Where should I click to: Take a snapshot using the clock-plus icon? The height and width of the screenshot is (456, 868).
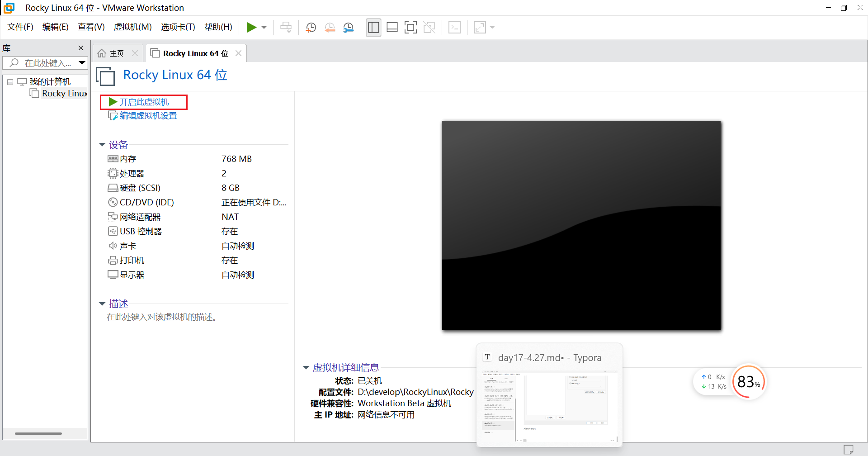pyautogui.click(x=311, y=28)
